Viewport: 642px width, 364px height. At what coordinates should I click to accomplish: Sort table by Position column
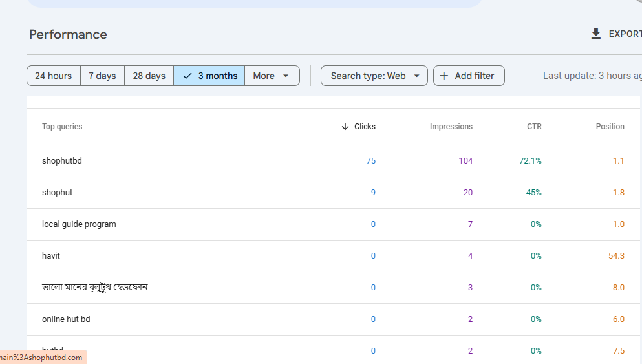(610, 127)
